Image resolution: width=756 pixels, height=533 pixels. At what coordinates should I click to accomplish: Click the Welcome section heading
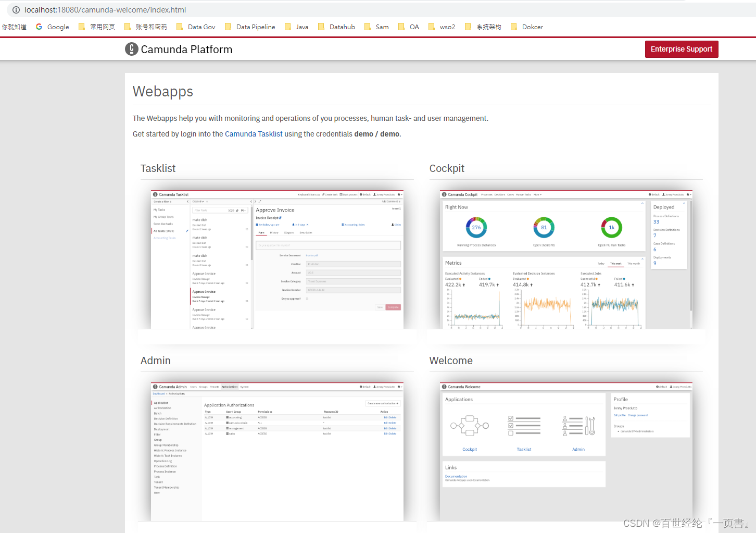(x=451, y=361)
